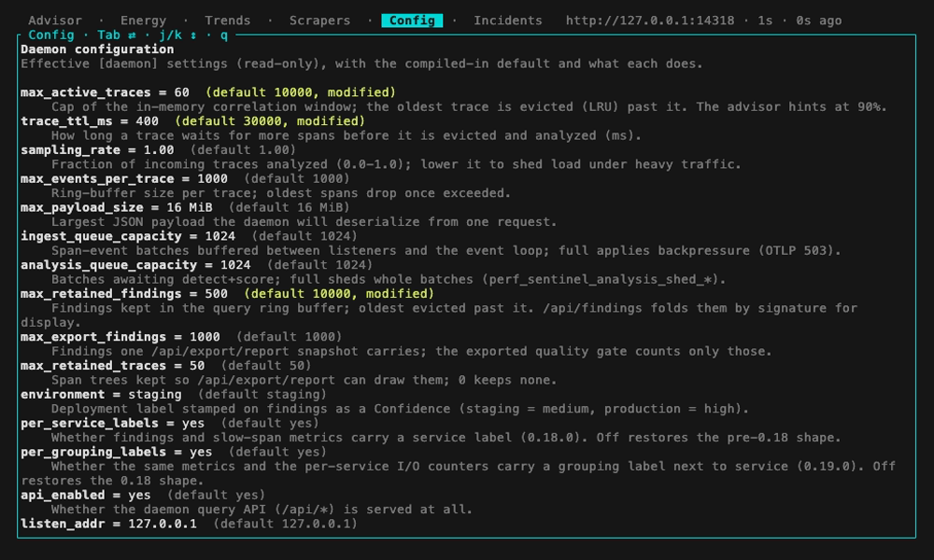Open the Energy tab
Viewport: 934px width, 560px height.
click(143, 21)
